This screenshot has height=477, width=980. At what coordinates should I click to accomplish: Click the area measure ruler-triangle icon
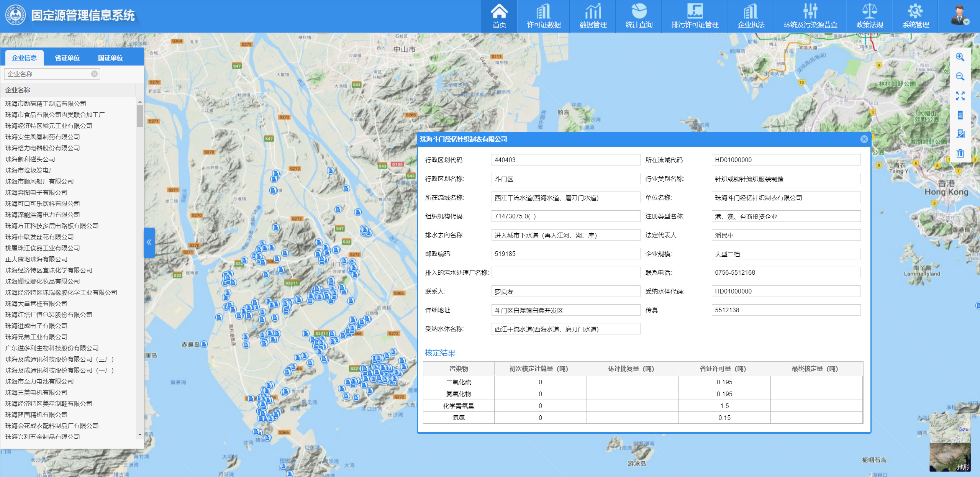[960, 134]
